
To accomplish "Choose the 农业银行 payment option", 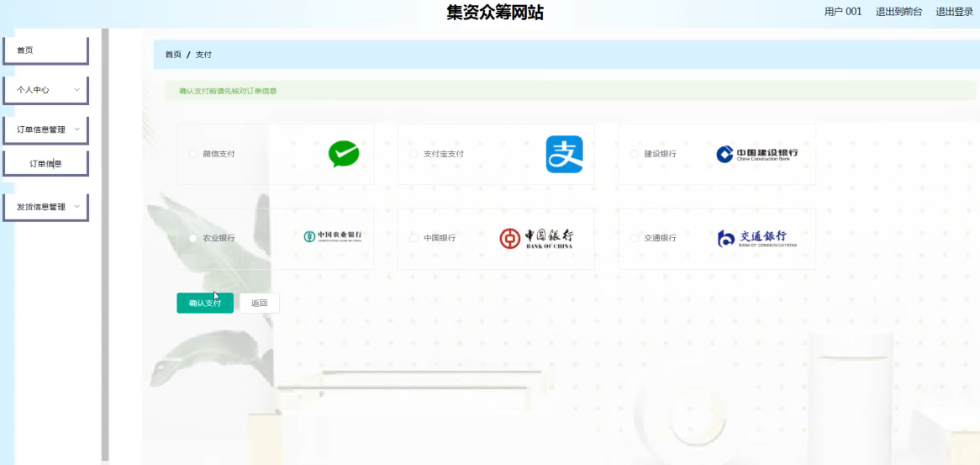I will coord(193,238).
